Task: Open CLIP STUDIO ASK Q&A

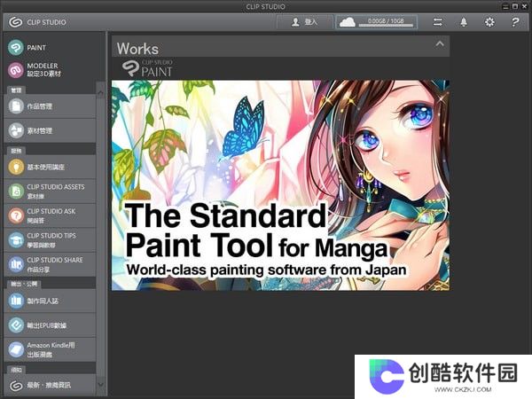Action: (x=50, y=215)
